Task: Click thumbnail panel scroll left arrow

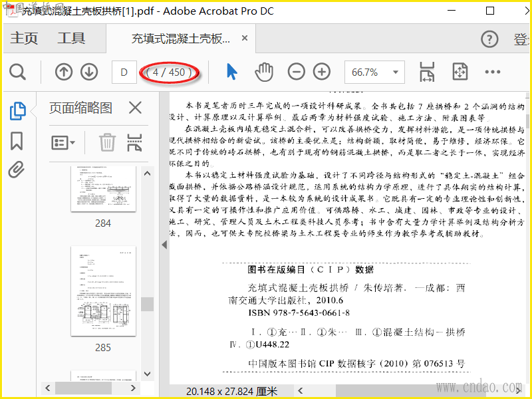Action: click(48, 388)
